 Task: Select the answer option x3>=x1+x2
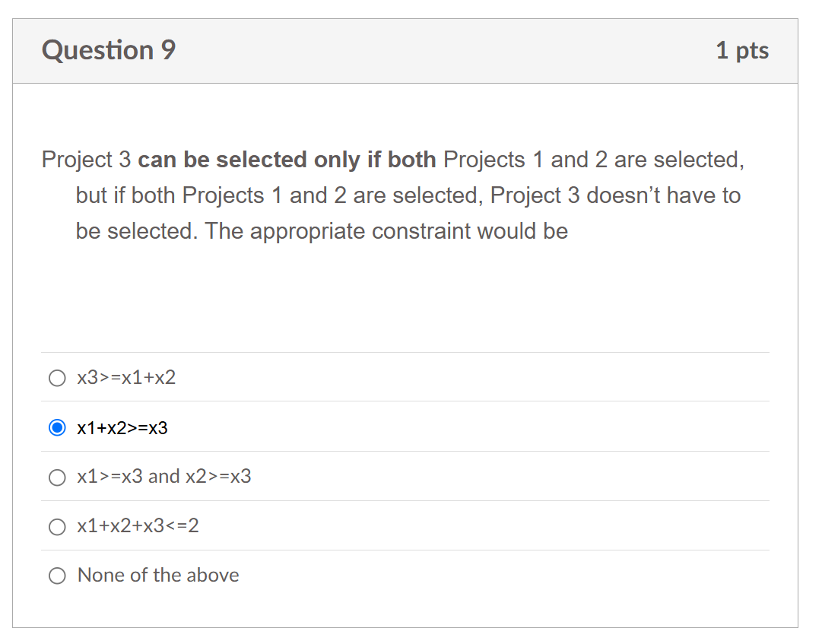click(125, 376)
